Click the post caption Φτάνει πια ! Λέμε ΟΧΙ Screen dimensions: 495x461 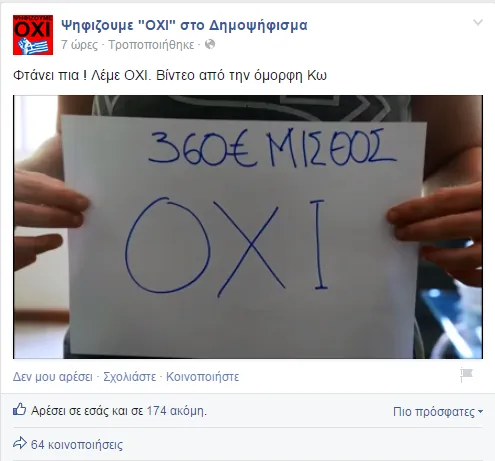coord(82,75)
